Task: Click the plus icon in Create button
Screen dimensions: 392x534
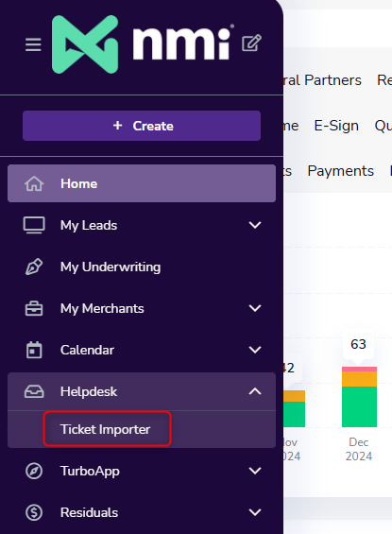Action: point(117,126)
